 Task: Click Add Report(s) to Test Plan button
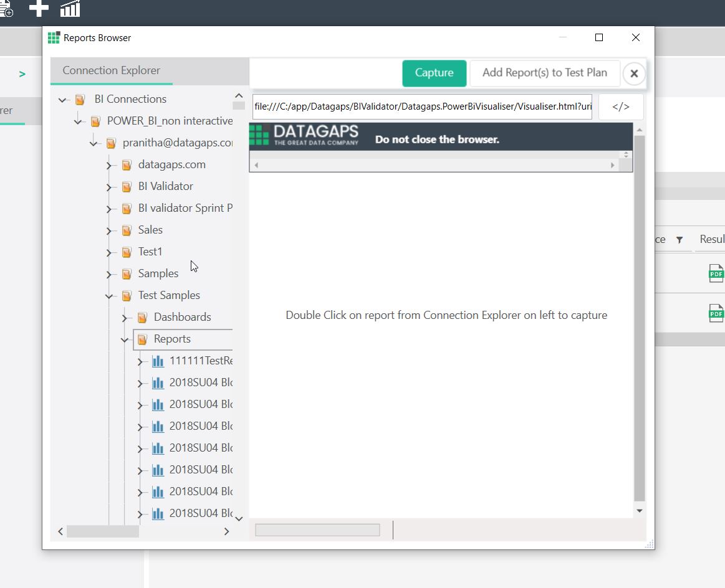[x=544, y=73]
